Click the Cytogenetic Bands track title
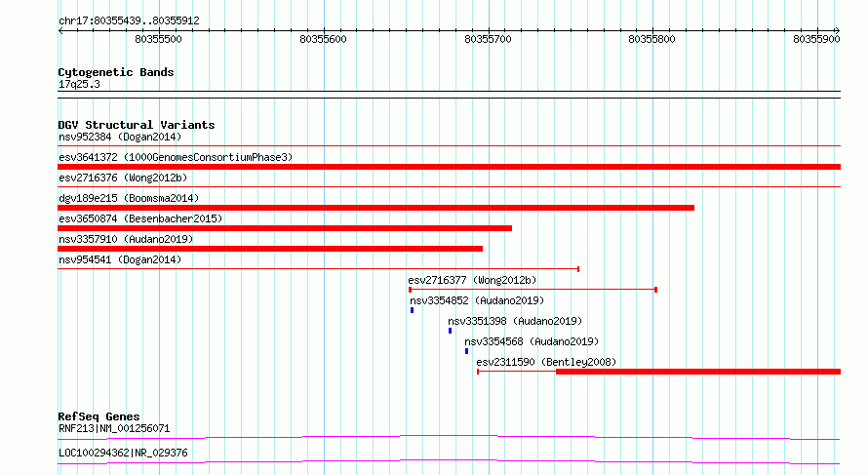 point(116,72)
